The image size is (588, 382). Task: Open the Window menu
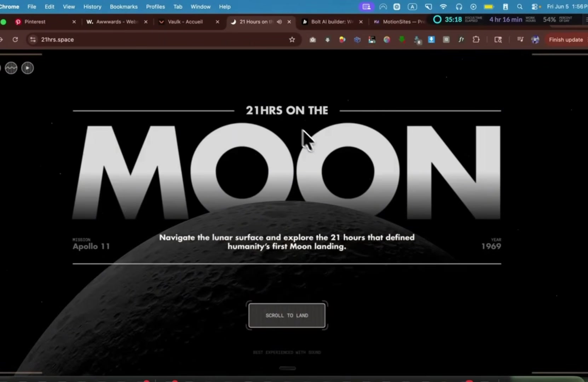[x=200, y=7]
